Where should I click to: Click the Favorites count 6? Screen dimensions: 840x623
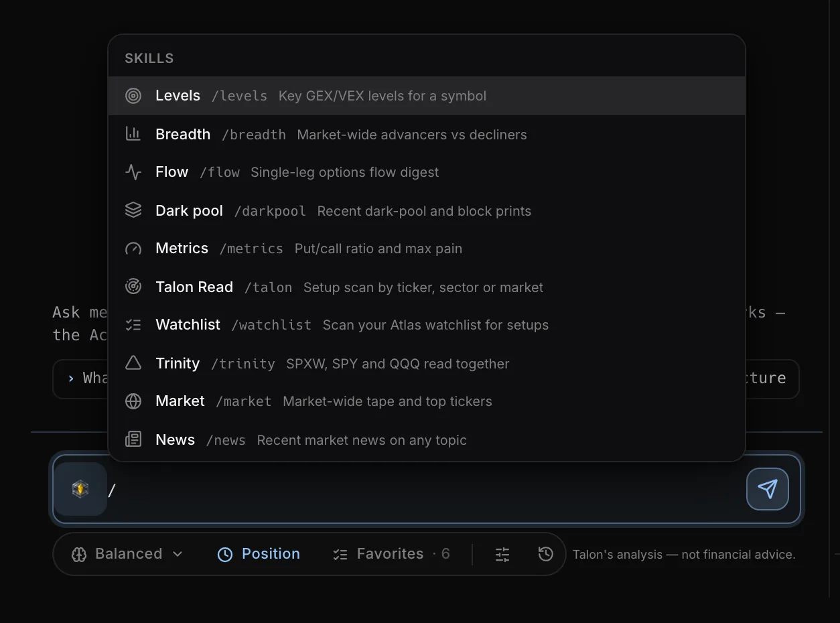(445, 554)
